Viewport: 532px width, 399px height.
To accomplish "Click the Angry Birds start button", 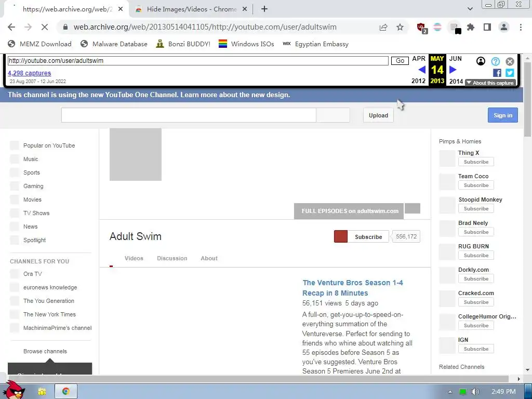I will [14, 389].
